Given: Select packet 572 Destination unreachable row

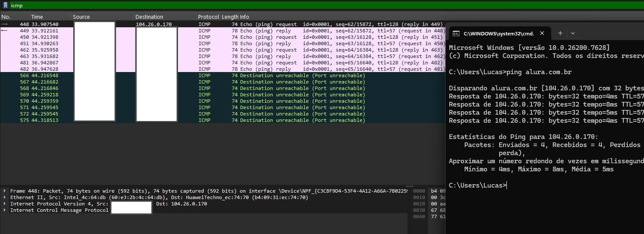Looking at the screenshot, I should click(222, 114).
